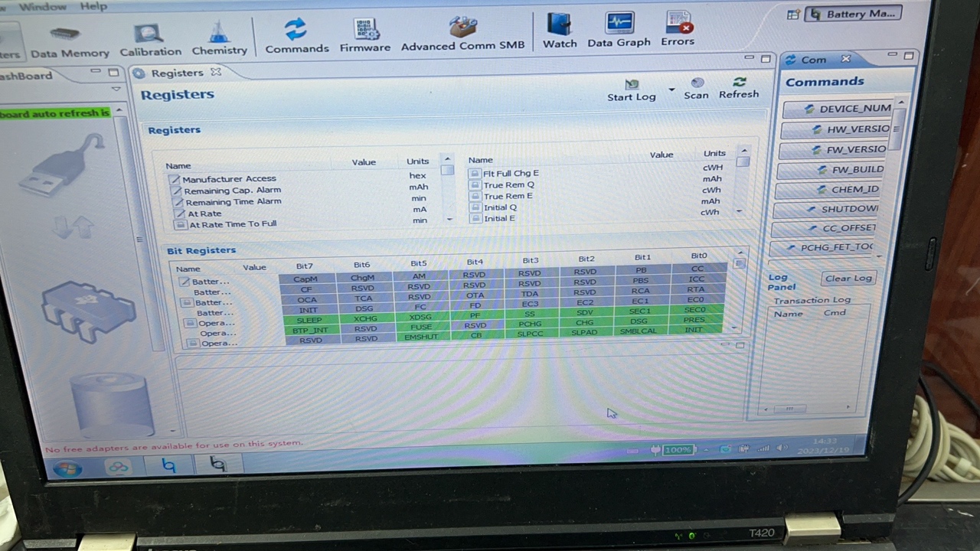Screen dimensions: 980x551
Task: Click Commands list scroll-down arrow
Action: (x=880, y=256)
